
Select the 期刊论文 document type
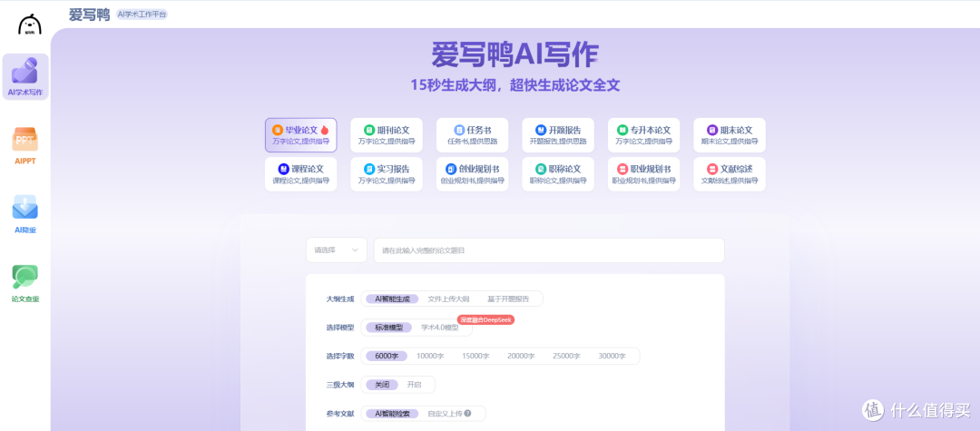[387, 135]
